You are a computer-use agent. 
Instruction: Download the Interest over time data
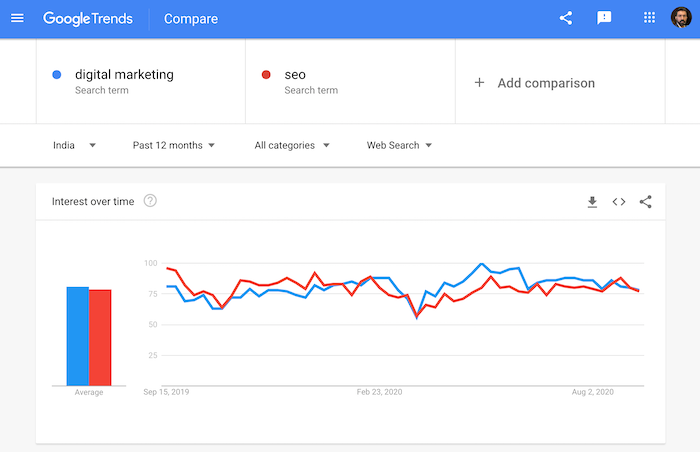pyautogui.click(x=592, y=202)
